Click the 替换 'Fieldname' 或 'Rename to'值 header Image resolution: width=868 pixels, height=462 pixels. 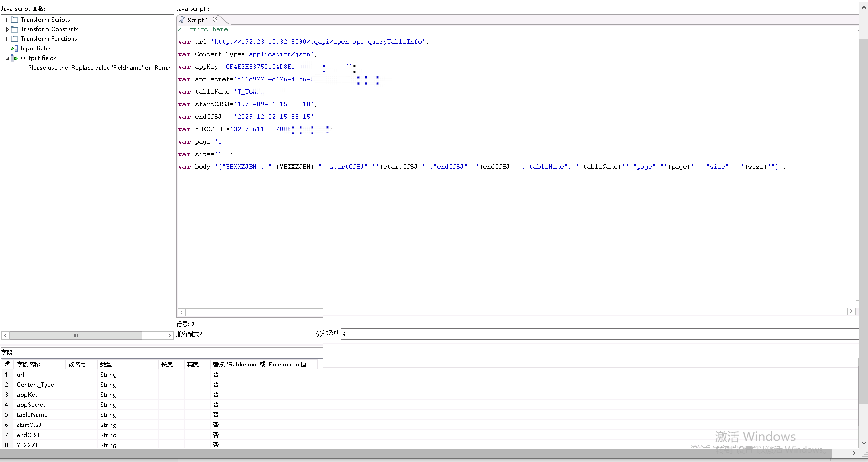pos(264,364)
